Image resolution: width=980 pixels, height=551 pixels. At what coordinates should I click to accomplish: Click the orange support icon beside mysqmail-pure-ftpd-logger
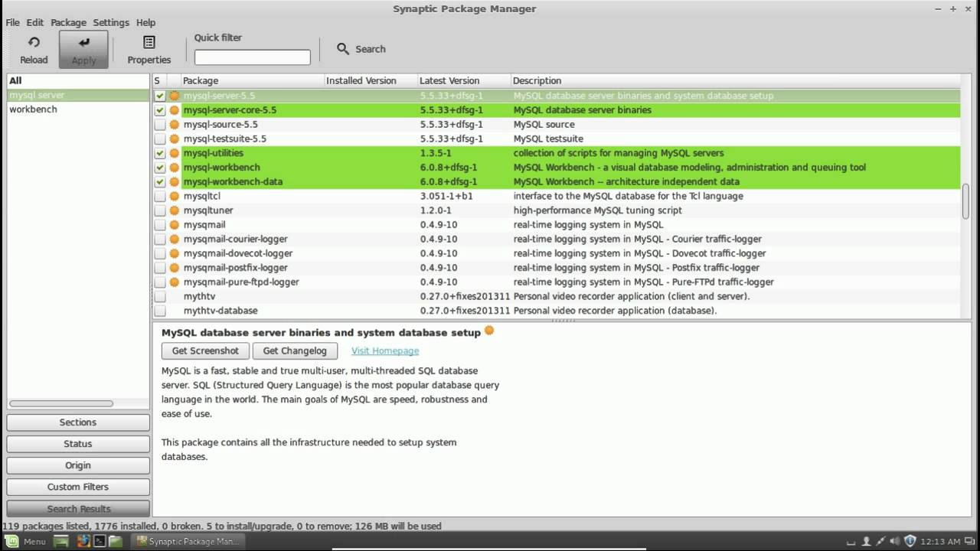175,282
